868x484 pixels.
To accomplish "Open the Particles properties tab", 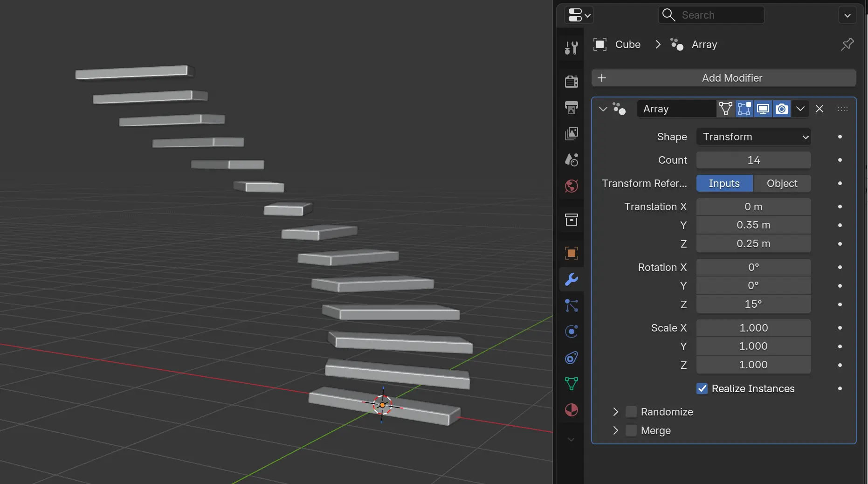I will click(x=572, y=305).
